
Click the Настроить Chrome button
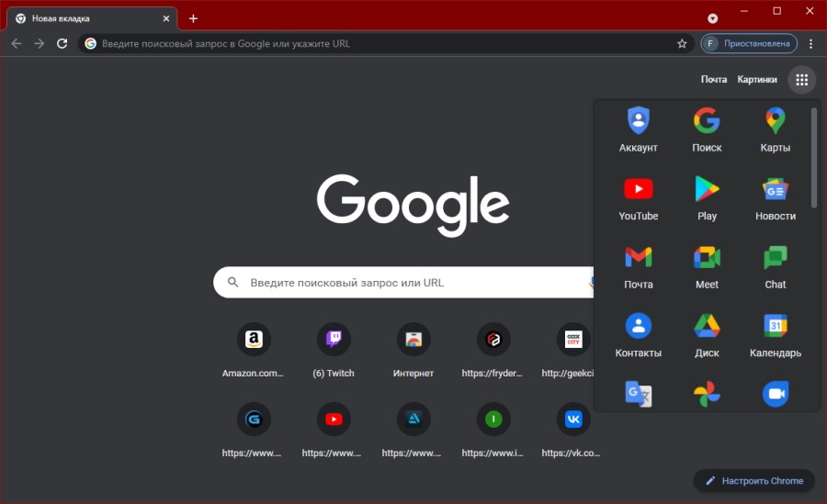click(x=753, y=480)
